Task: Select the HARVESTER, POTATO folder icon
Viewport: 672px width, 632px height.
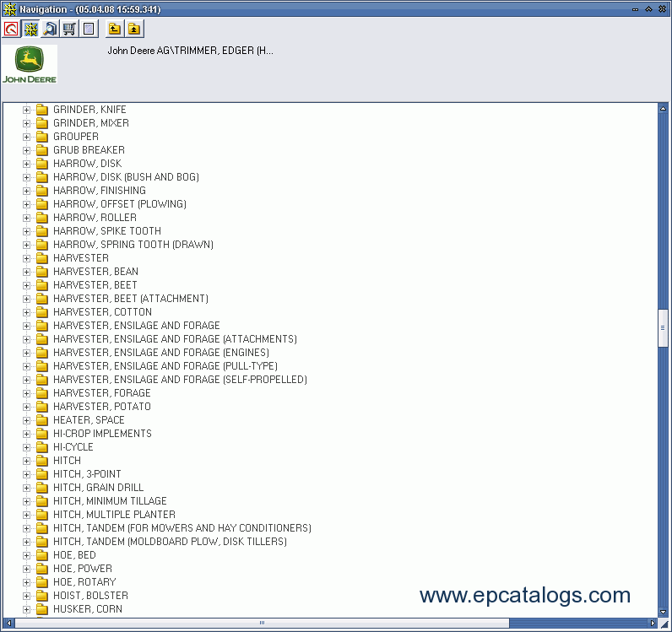Action: tap(41, 407)
